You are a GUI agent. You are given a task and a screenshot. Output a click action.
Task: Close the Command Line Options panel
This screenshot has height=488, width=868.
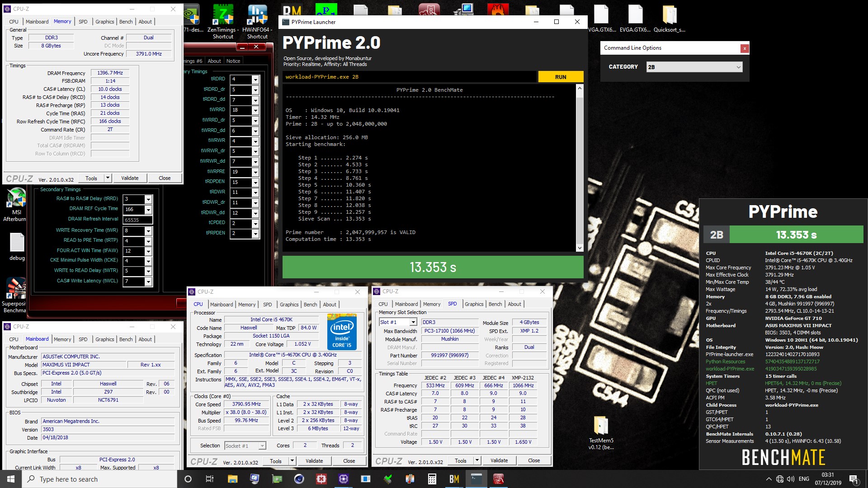click(744, 48)
